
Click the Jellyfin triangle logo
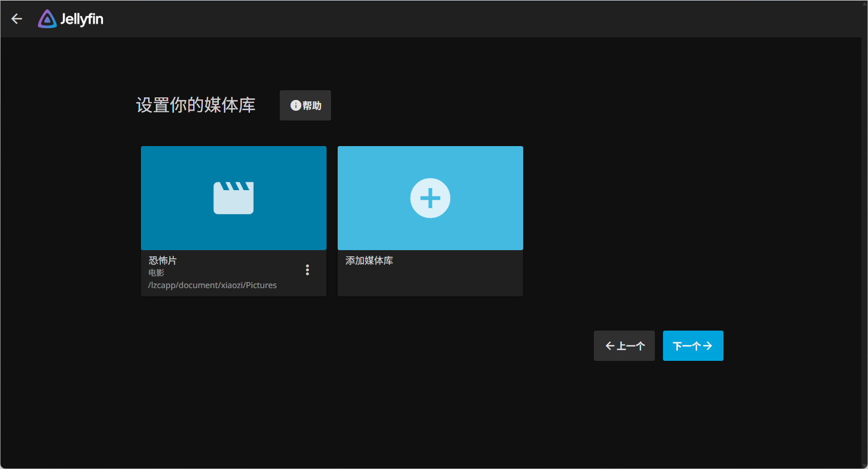(x=47, y=19)
